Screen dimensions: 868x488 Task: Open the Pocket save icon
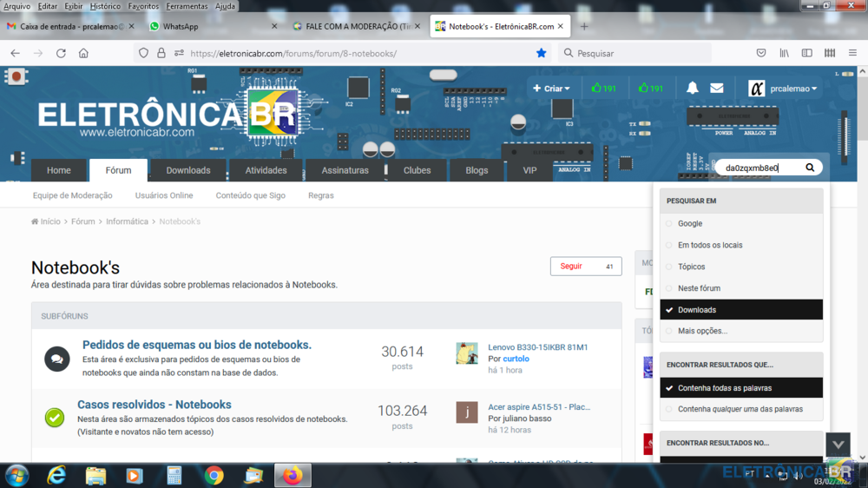[x=761, y=53]
